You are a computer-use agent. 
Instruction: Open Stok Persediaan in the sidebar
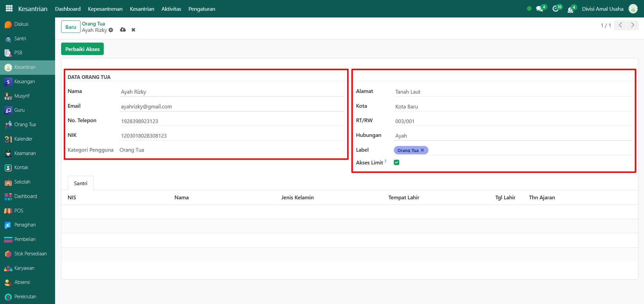pyautogui.click(x=30, y=254)
